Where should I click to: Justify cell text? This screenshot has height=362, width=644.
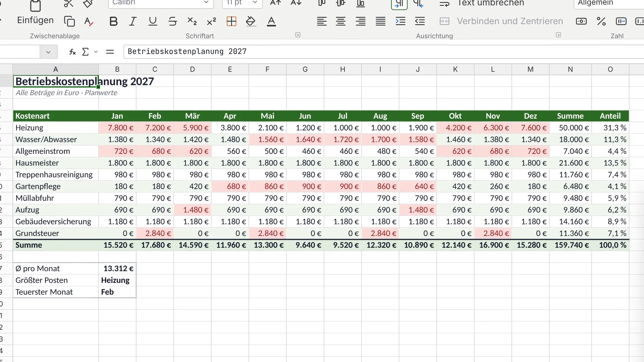380,21
